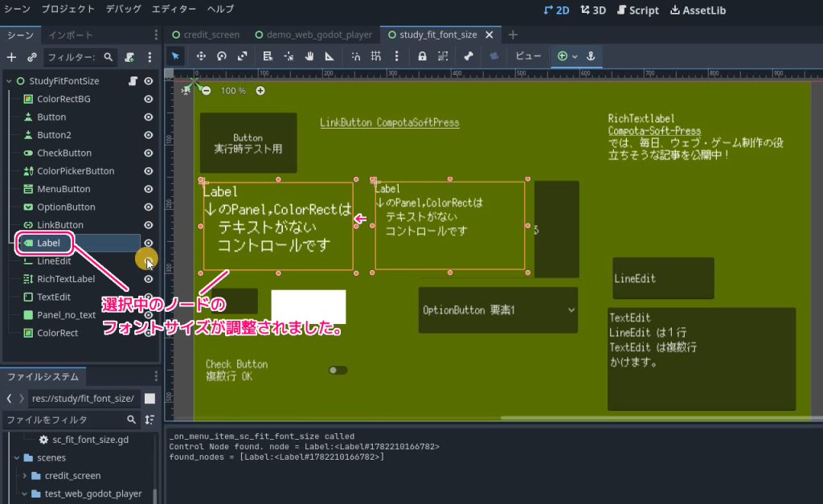
Task: Toggle visibility of Button node
Action: coord(149,117)
